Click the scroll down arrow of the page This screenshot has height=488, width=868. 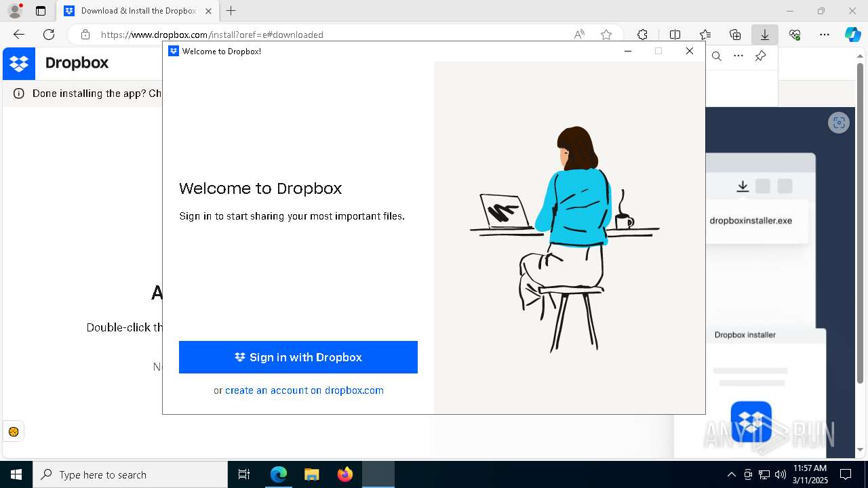click(x=861, y=449)
